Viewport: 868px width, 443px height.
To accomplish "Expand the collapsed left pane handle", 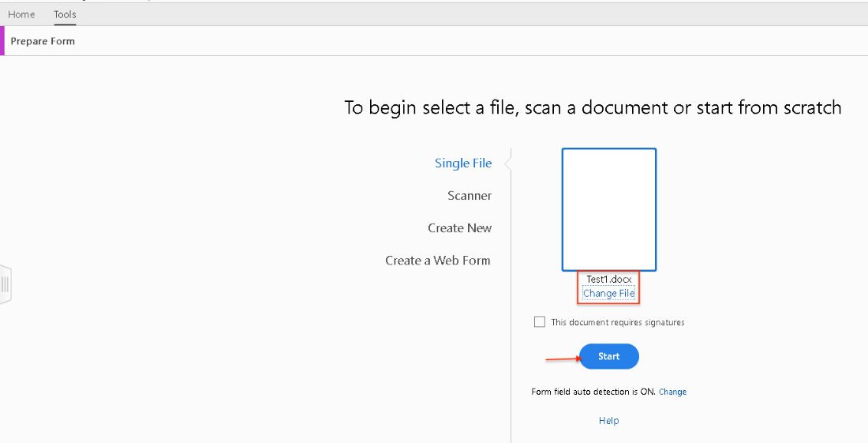I will (5, 284).
